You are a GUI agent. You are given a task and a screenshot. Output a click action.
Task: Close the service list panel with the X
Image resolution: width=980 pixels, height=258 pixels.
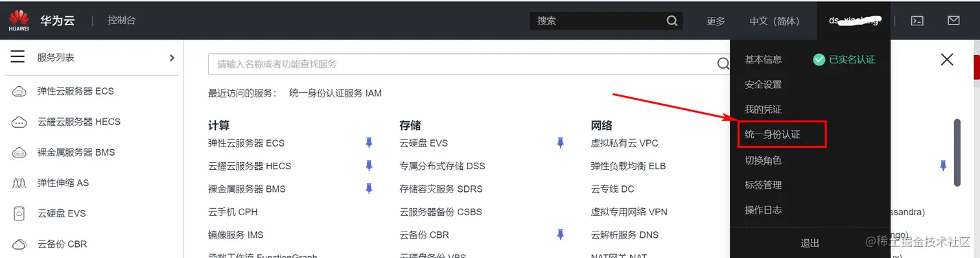click(x=947, y=60)
